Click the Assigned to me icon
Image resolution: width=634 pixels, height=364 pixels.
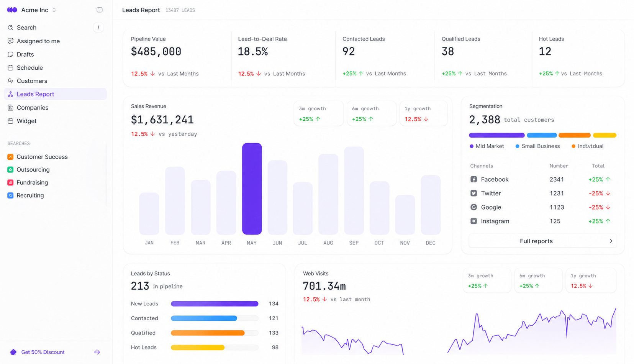(10, 41)
